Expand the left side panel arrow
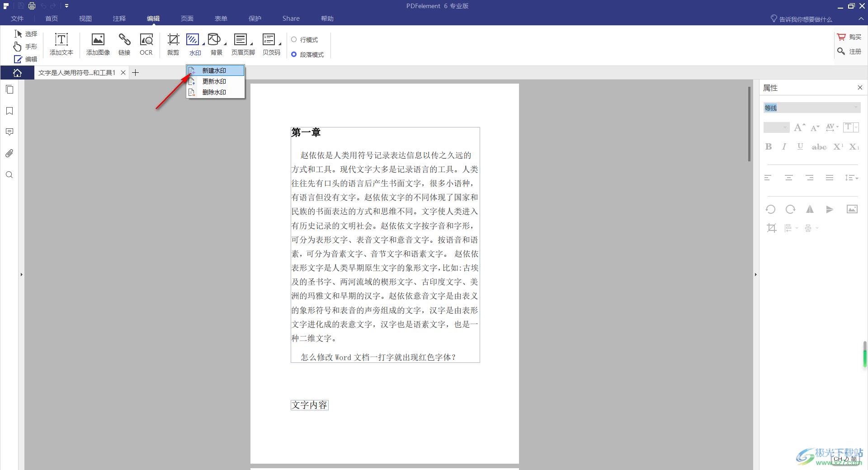This screenshot has width=868, height=470. (21, 274)
